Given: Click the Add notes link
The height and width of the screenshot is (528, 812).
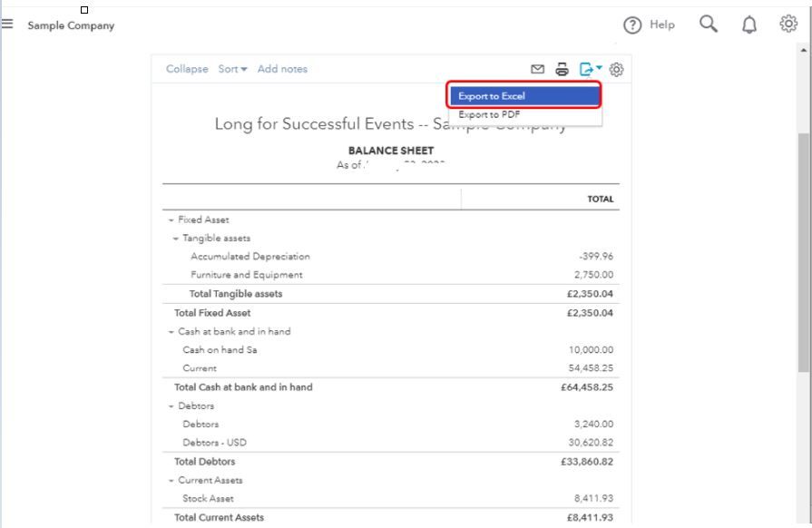Looking at the screenshot, I should point(282,69).
